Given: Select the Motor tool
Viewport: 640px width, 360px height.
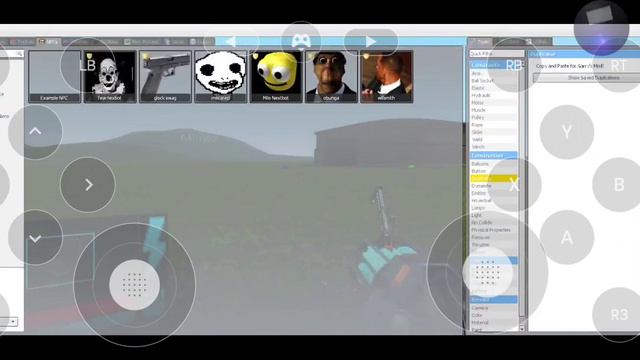Looking at the screenshot, I should pos(494,102).
